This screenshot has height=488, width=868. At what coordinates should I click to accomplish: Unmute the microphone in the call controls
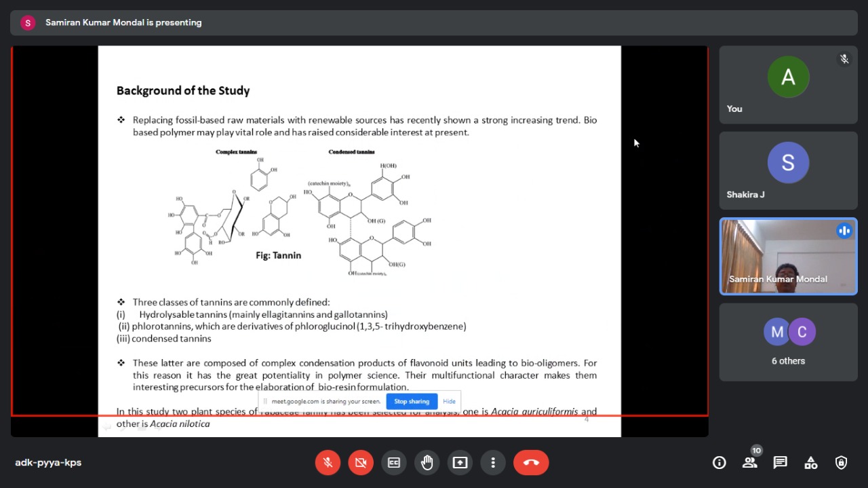click(x=328, y=462)
